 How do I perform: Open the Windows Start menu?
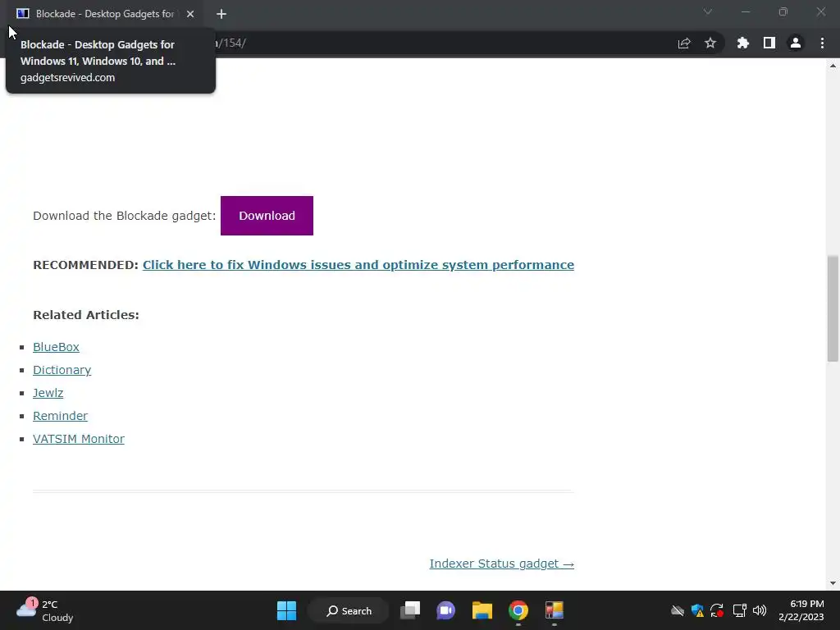coord(286,610)
